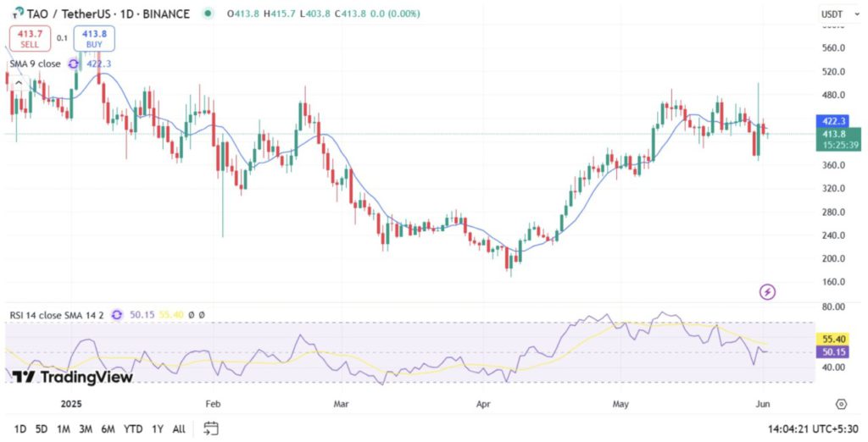Image resolution: width=868 pixels, height=442 pixels.
Task: Switch to the All time range
Action: click(179, 428)
